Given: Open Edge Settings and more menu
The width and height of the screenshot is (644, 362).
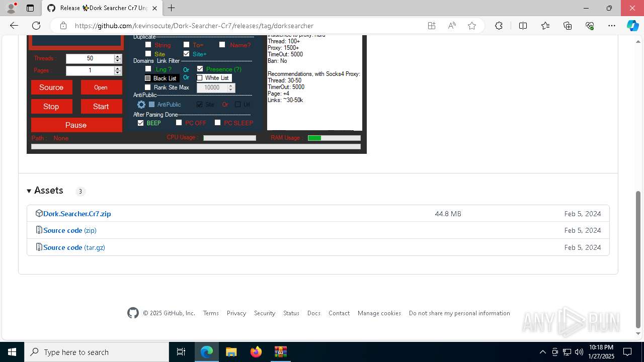Looking at the screenshot, I should (612, 26).
